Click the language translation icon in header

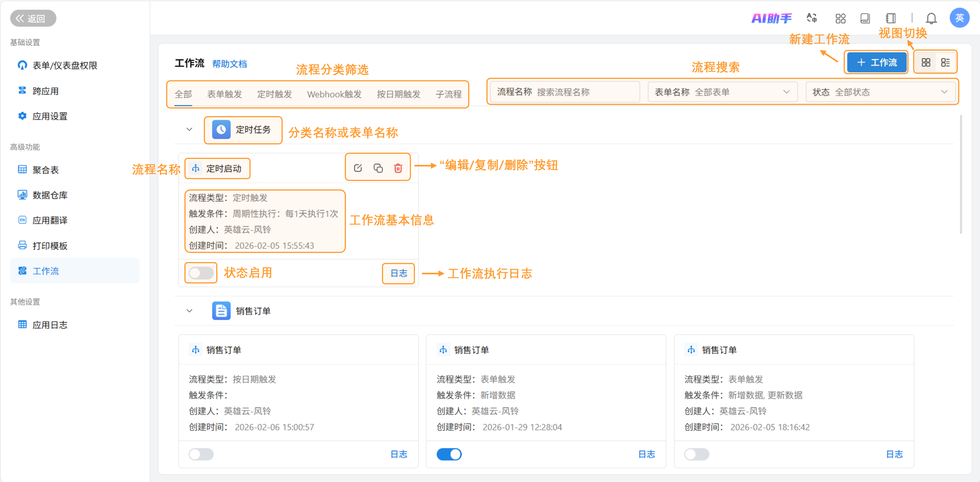point(811,18)
